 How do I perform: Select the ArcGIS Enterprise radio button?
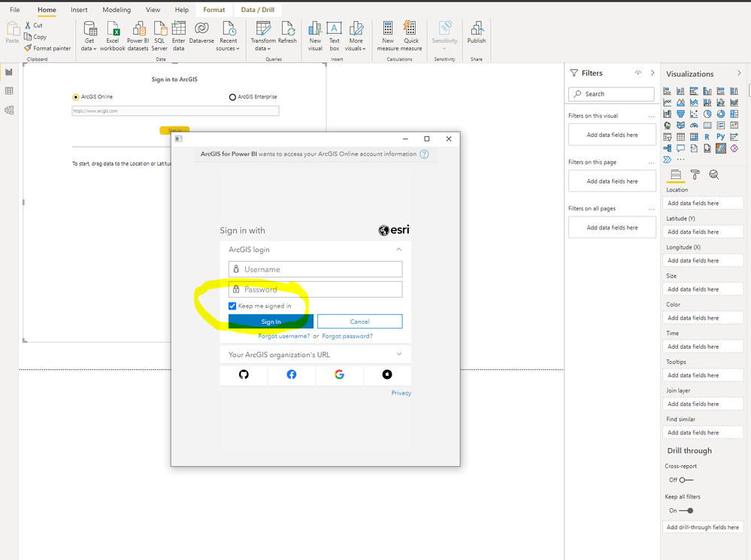232,97
